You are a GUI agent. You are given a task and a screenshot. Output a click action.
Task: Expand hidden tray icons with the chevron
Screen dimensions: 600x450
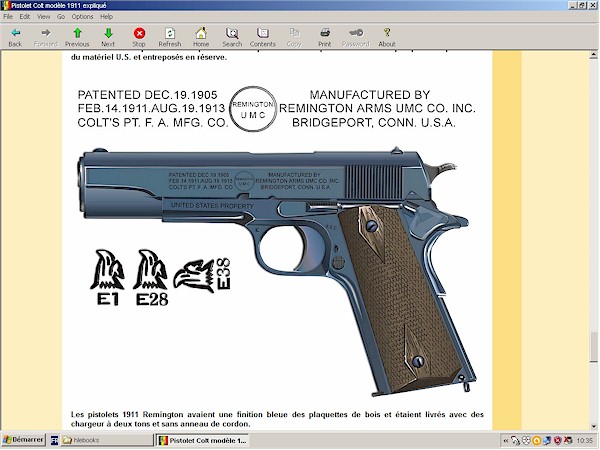coord(505,440)
